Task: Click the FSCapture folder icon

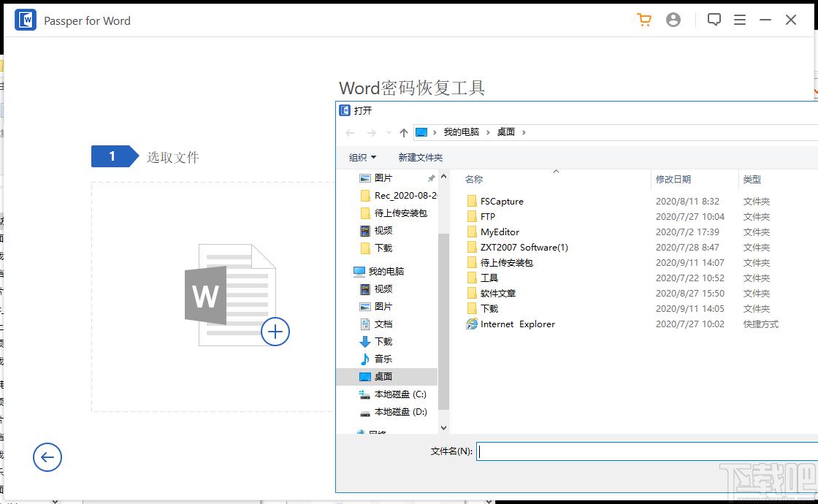Action: [x=472, y=202]
